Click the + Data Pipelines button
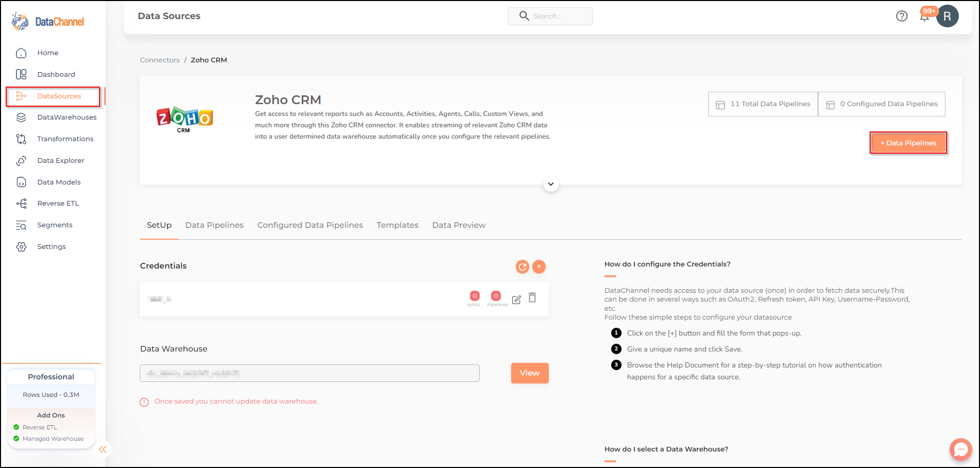 click(908, 143)
